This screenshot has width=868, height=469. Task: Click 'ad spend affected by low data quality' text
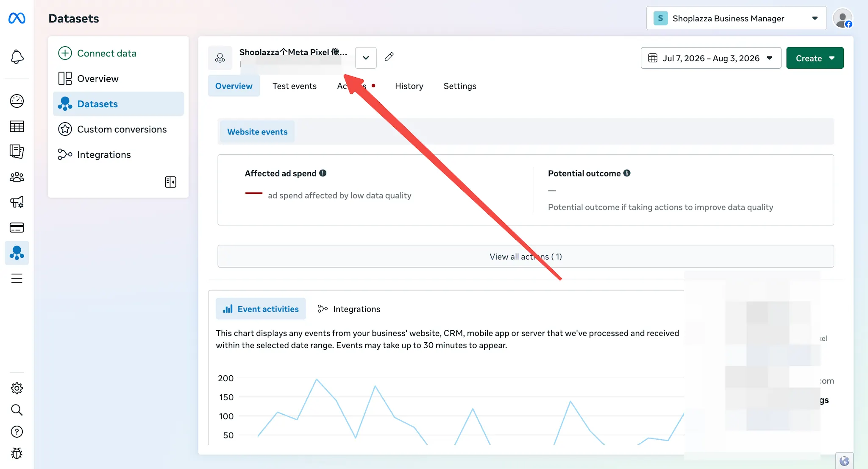coord(339,195)
